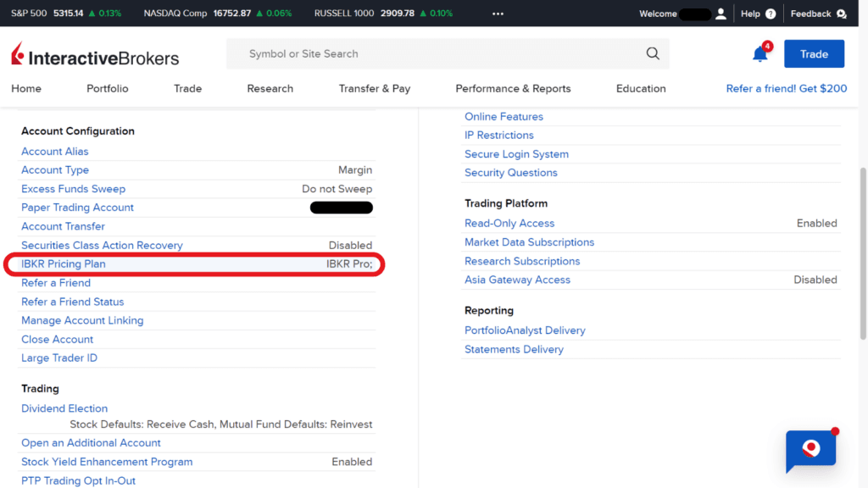Open Help using the question mark icon
868x488 pixels.
771,14
